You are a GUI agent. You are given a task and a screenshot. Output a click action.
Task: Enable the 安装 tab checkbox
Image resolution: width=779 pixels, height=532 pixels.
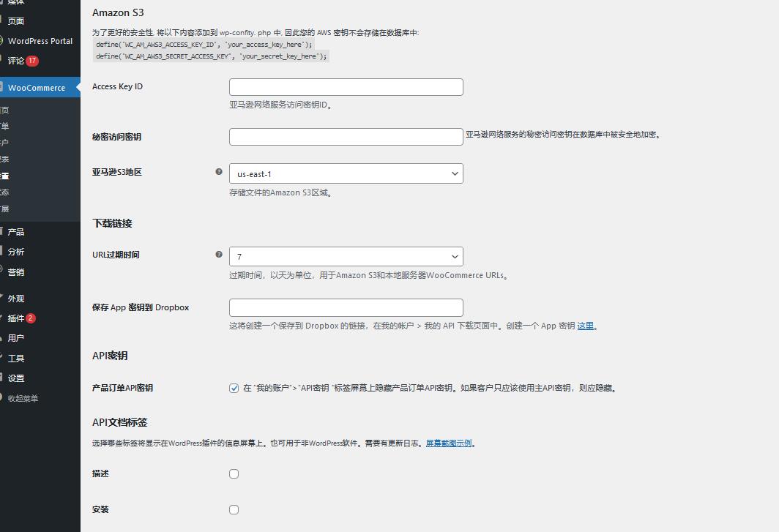click(234, 509)
